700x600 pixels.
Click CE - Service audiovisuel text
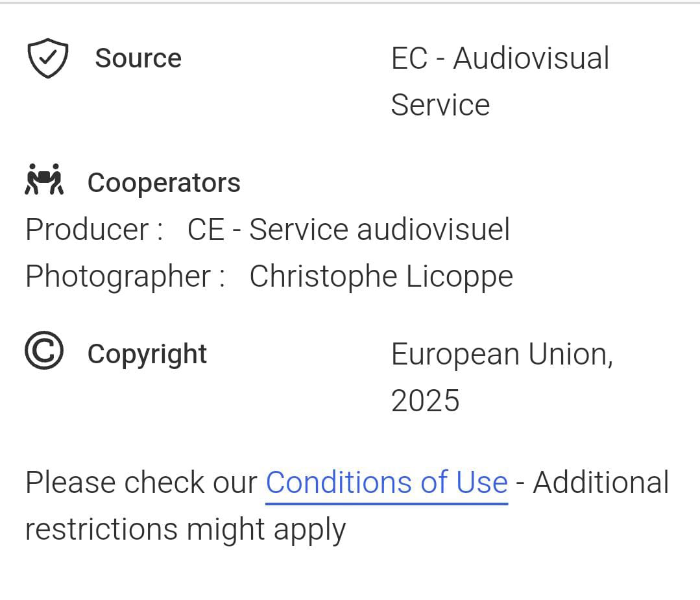(x=348, y=230)
